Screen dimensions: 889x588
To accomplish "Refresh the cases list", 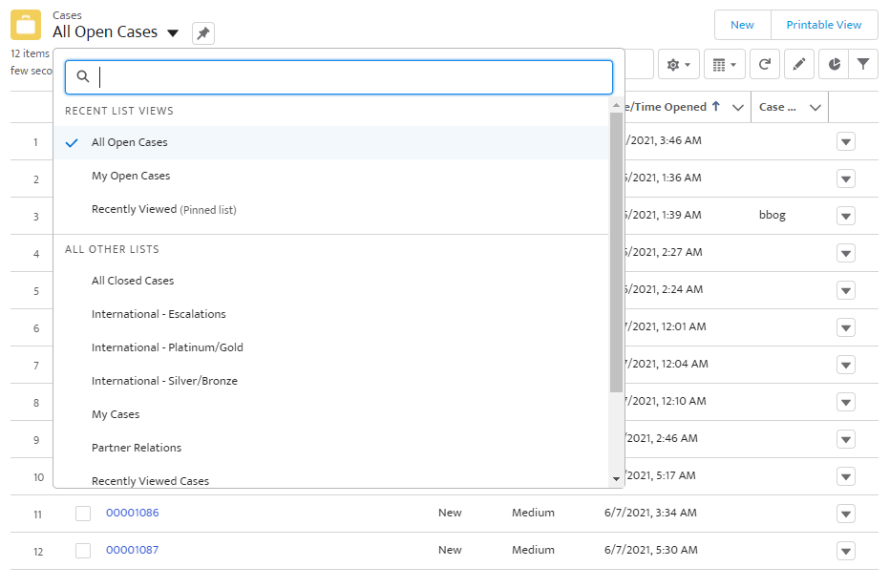I will (765, 64).
